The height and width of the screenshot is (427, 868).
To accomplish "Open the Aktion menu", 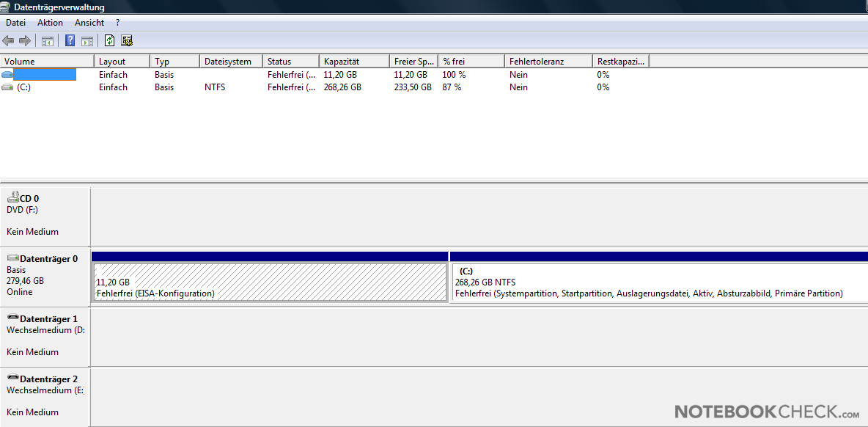I will [x=50, y=23].
